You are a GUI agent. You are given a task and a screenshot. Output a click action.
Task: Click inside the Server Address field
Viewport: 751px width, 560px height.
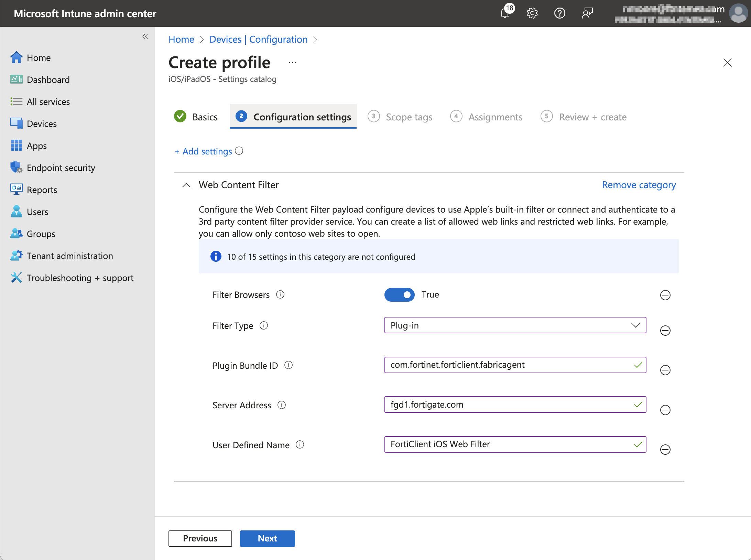[499, 405]
